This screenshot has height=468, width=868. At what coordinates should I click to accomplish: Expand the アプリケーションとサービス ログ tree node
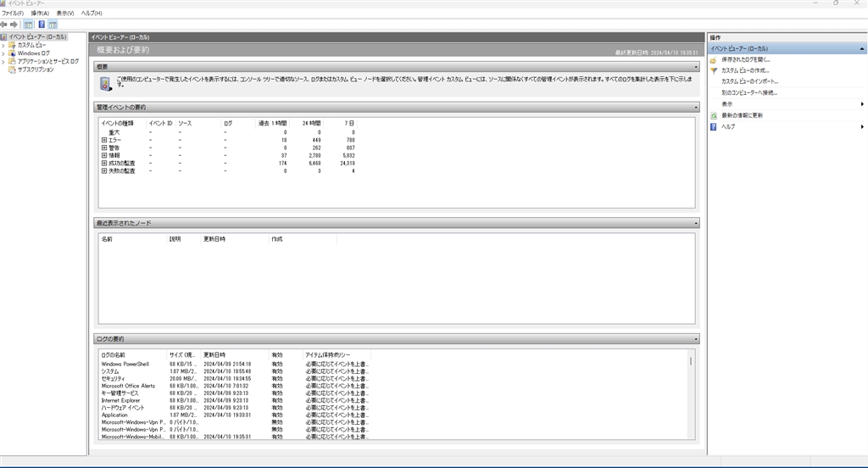pos(3,62)
